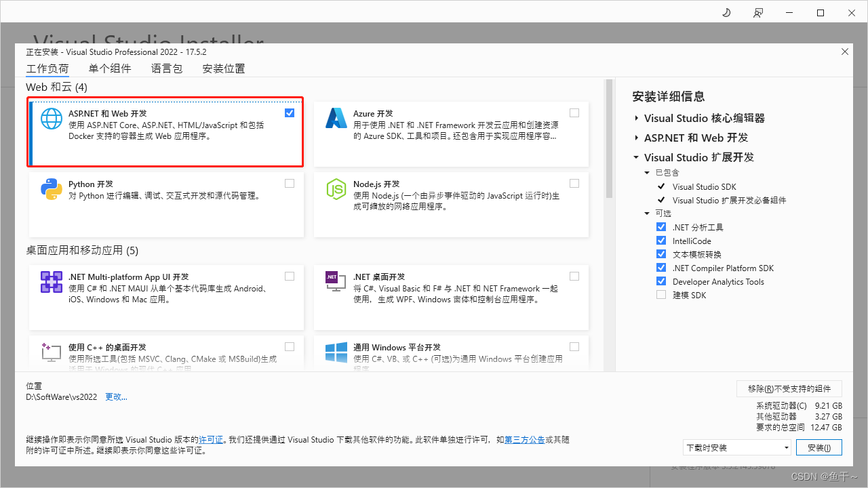Click the 安装详细信息 heading
868x488 pixels.
pos(669,96)
